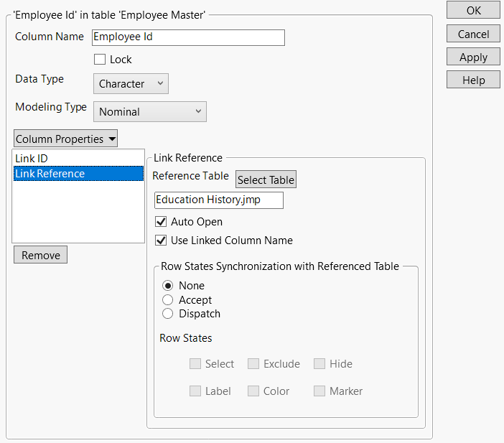Expand the Modeling Type dropdown

coord(149,112)
